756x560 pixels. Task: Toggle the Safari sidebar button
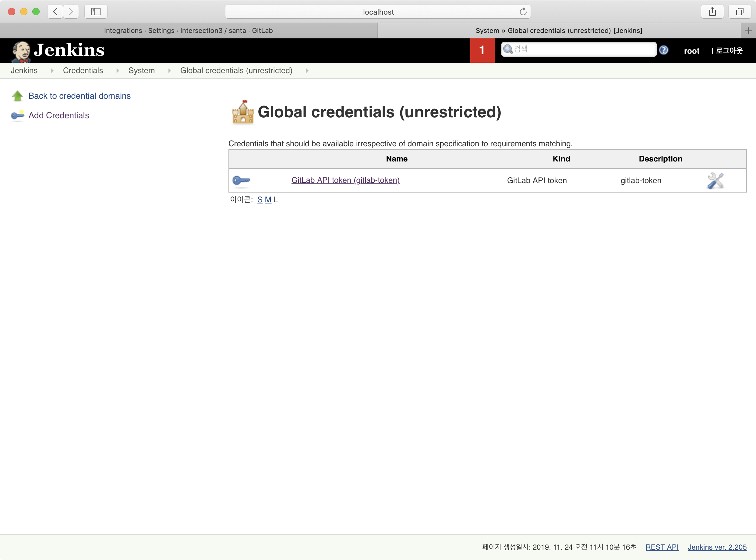coord(96,12)
